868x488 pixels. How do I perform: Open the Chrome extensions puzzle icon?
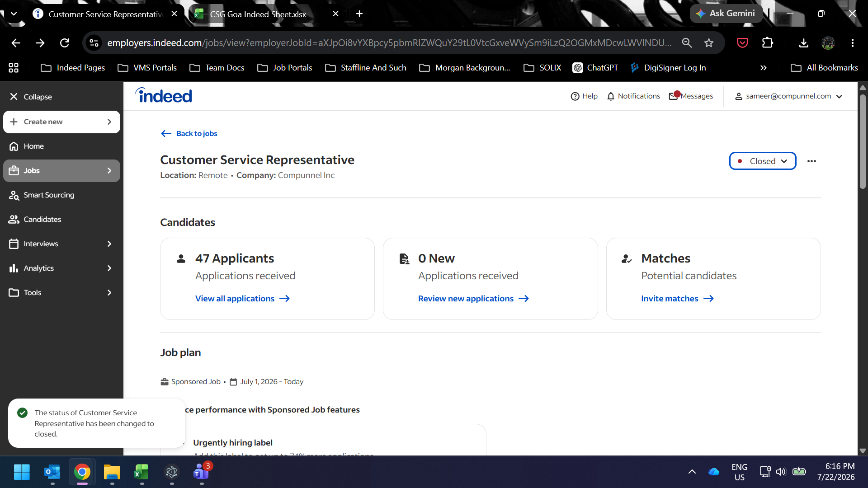[768, 43]
